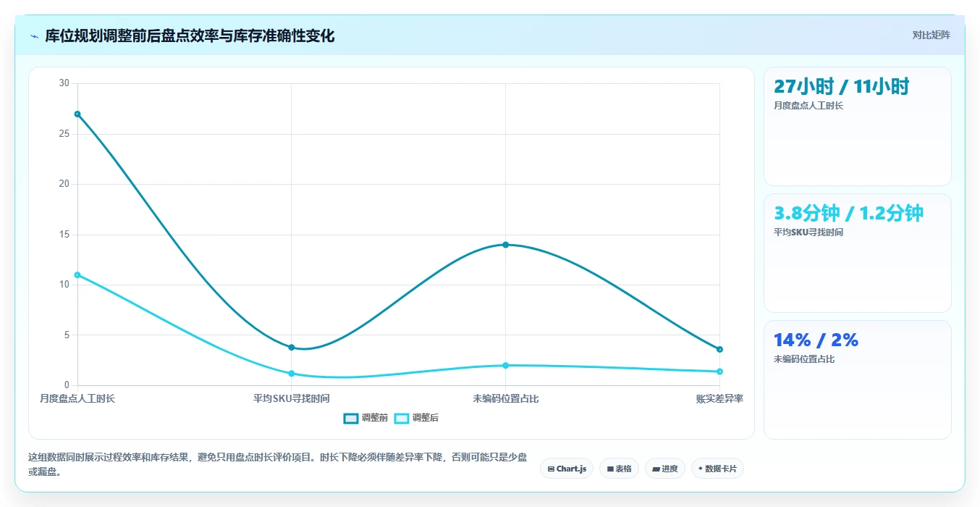Image resolution: width=980 pixels, height=507 pixels.
Task: Click the 调整后 point for 账实差异率
Action: [719, 372]
